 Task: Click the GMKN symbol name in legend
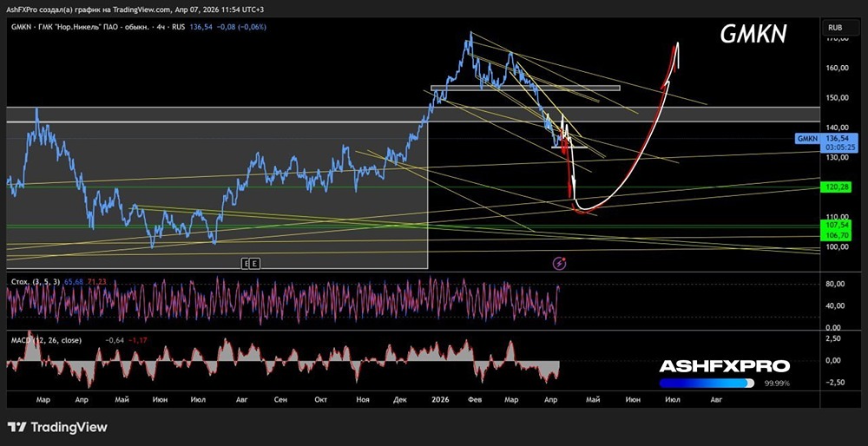point(19,27)
